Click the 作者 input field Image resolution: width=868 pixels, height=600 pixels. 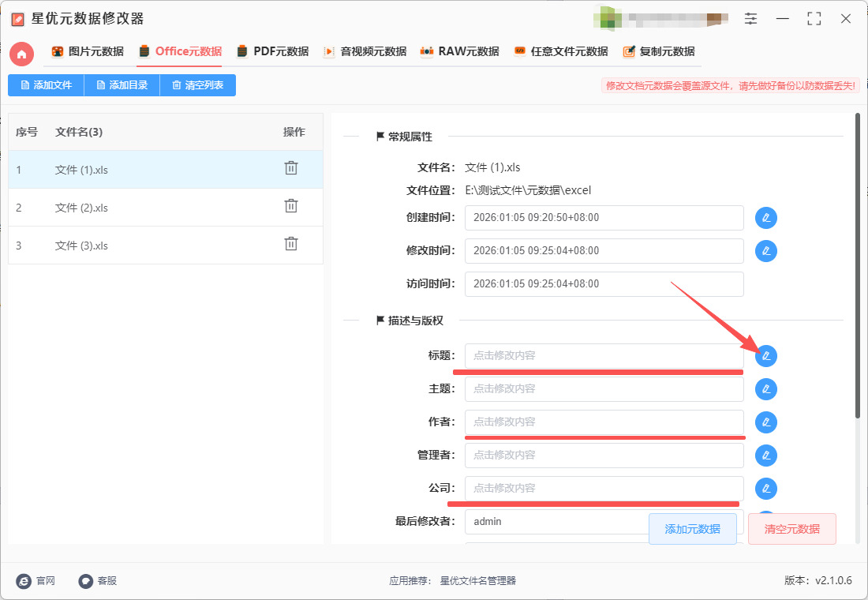604,422
